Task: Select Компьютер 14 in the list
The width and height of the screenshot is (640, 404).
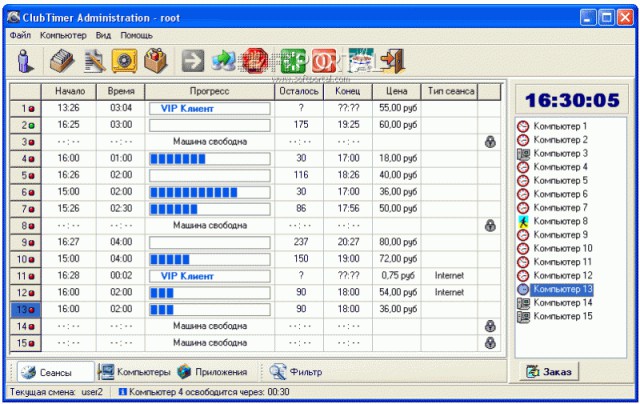Action: 562,303
